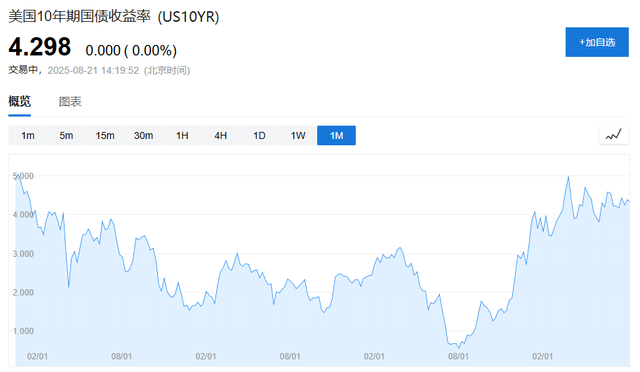This screenshot has width=640, height=372.
Task: Select the 1m timeframe
Action: click(28, 136)
